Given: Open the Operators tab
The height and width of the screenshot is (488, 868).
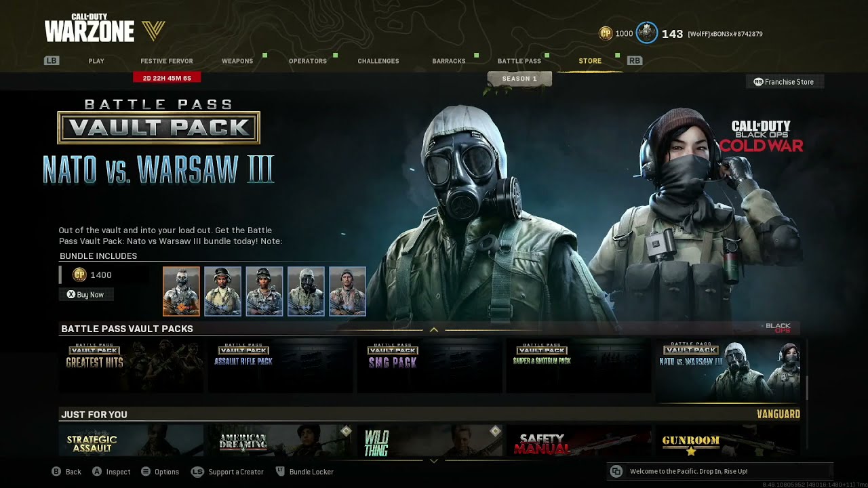Looking at the screenshot, I should coord(308,61).
